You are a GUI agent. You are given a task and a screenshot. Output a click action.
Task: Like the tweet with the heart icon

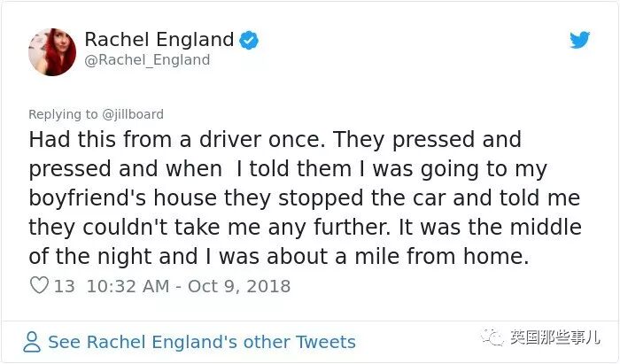[x=39, y=286]
